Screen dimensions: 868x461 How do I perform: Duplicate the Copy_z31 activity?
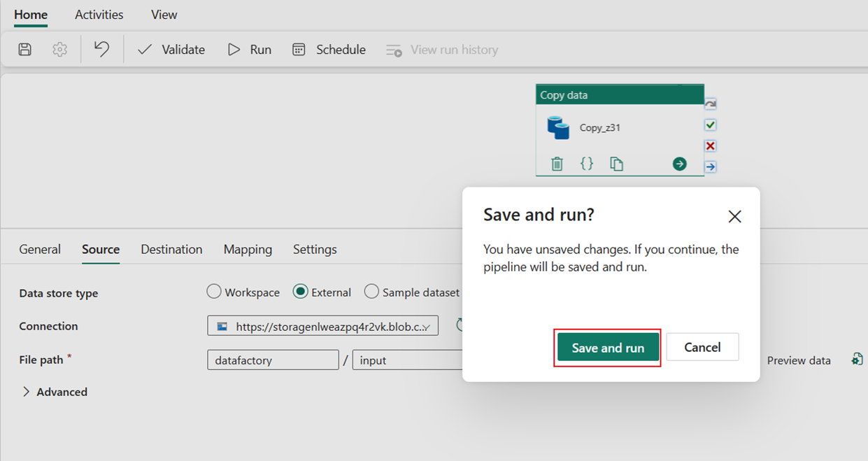point(616,163)
